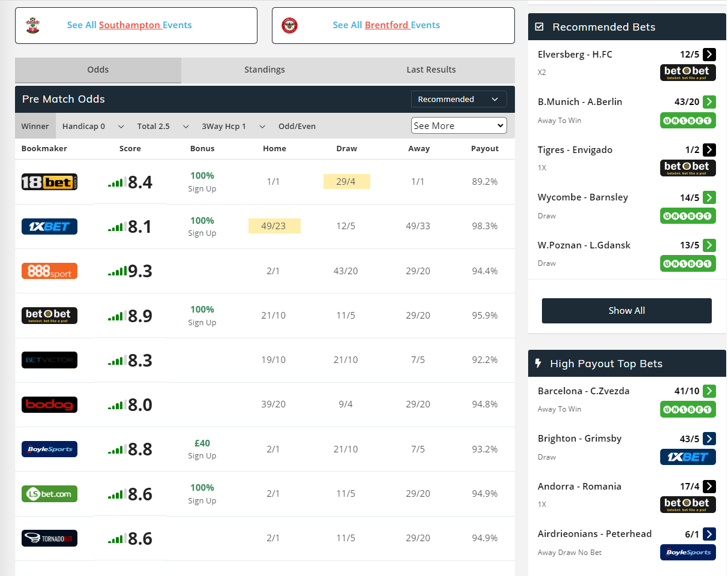Click the bodog bookmaker logo
This screenshot has height=576, width=728.
[x=49, y=404]
